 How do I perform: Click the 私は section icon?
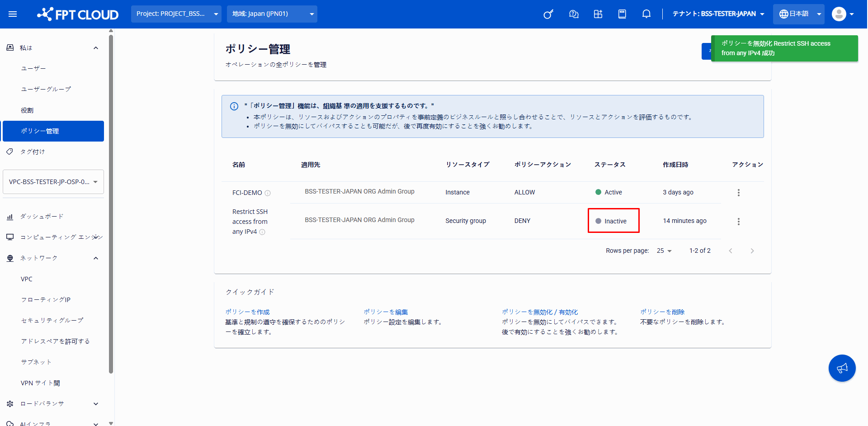click(x=10, y=47)
